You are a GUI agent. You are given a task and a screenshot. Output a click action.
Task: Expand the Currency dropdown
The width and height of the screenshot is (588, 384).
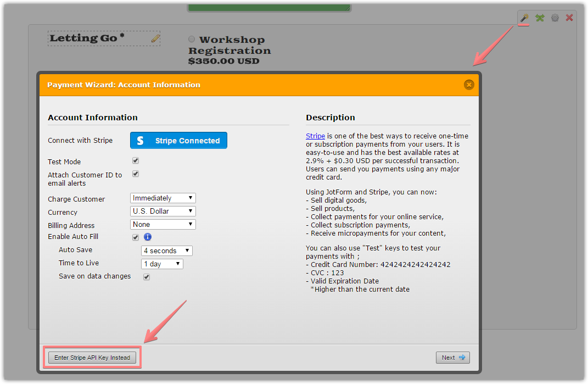163,212
